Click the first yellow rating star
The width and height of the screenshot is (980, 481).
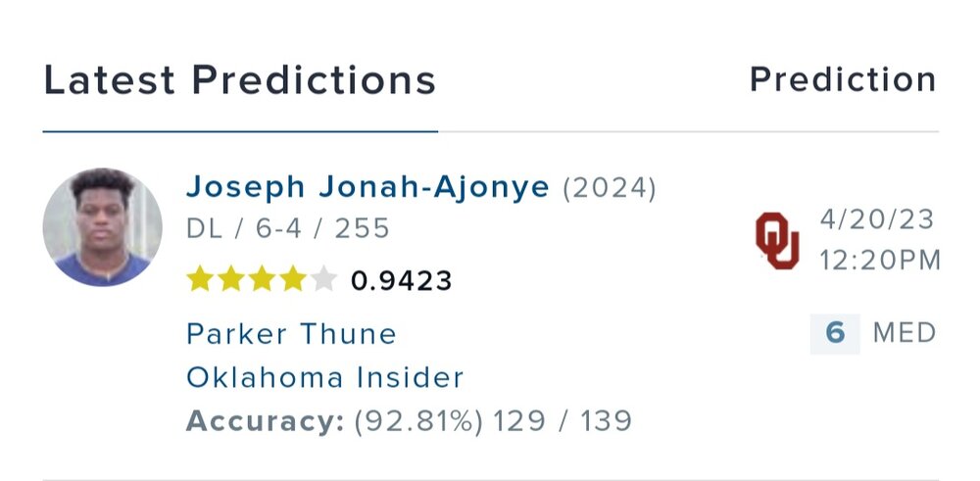click(200, 280)
